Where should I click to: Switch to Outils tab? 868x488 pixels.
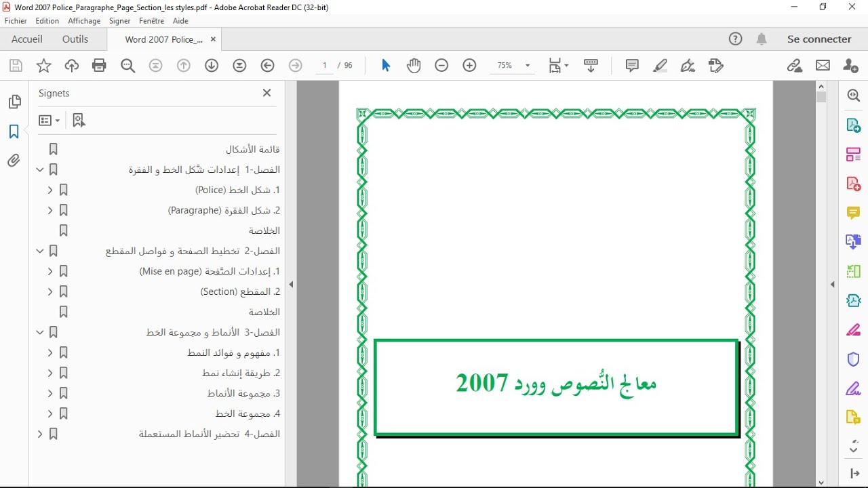(x=75, y=39)
